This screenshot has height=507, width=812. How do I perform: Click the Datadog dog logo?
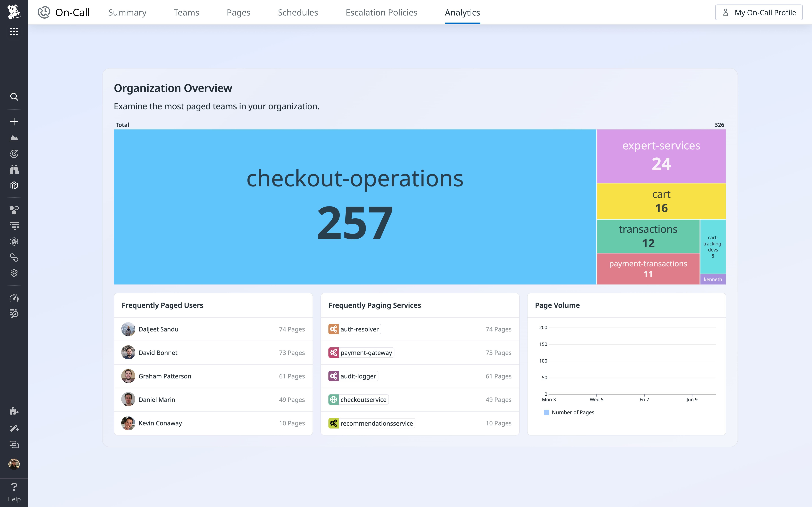pyautogui.click(x=14, y=12)
